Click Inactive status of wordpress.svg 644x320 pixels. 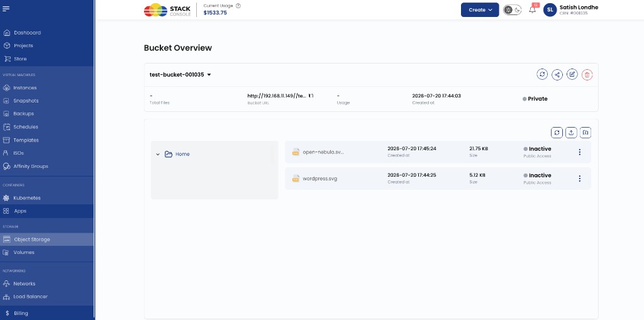pos(540,175)
